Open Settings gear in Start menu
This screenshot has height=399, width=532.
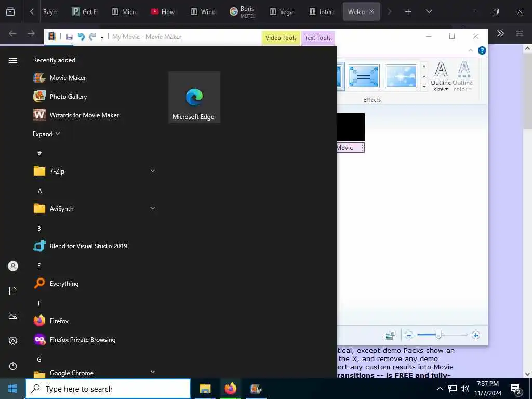click(x=13, y=341)
